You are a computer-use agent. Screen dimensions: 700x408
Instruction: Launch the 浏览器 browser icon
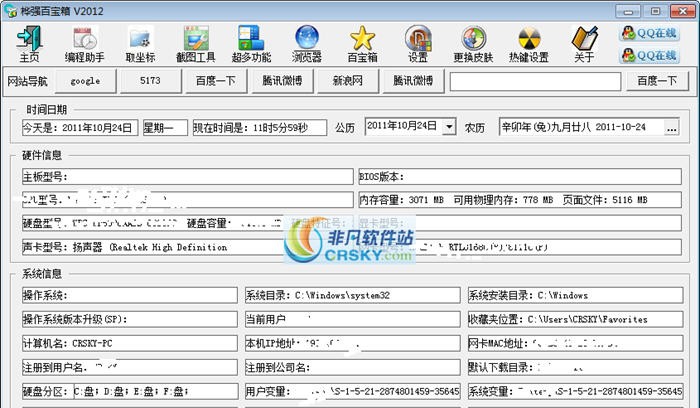pos(307,44)
